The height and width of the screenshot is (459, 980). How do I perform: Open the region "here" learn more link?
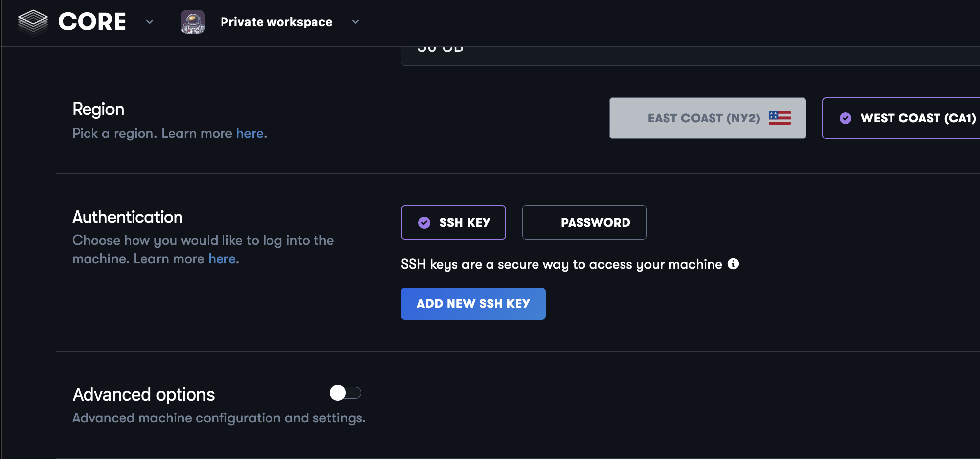250,133
